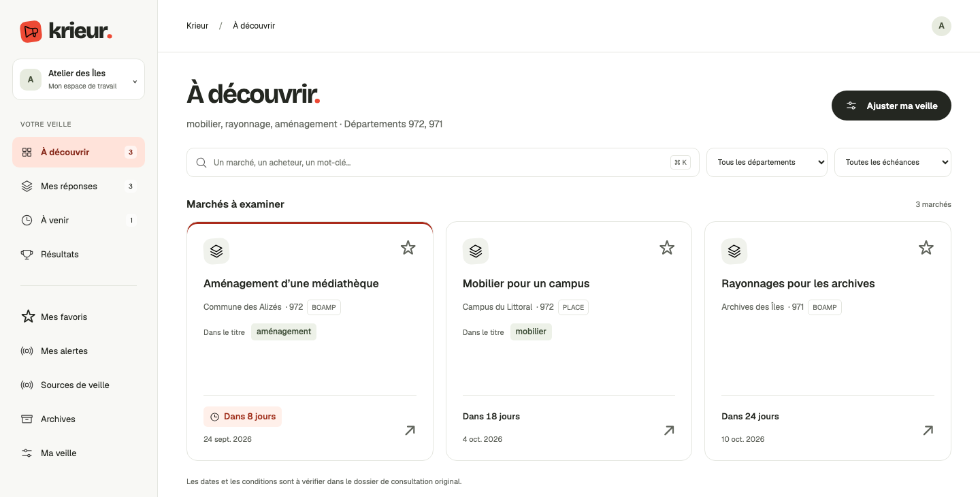Click the layers icon on médiathèque card
This screenshot has width=980, height=497.
(x=216, y=251)
